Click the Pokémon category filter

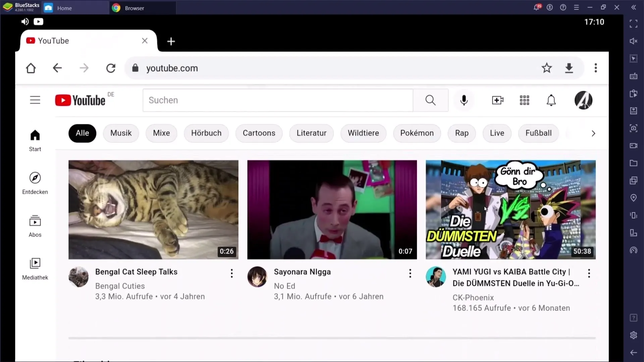point(417,133)
